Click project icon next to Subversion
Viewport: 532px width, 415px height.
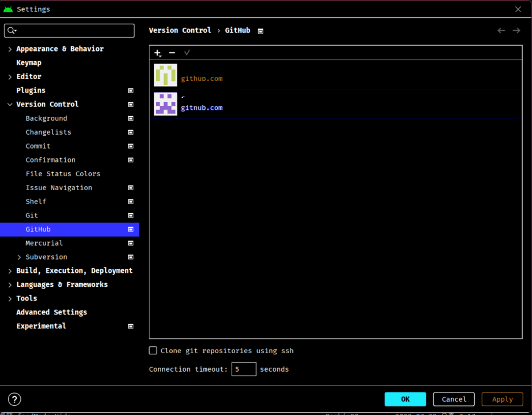[131, 257]
